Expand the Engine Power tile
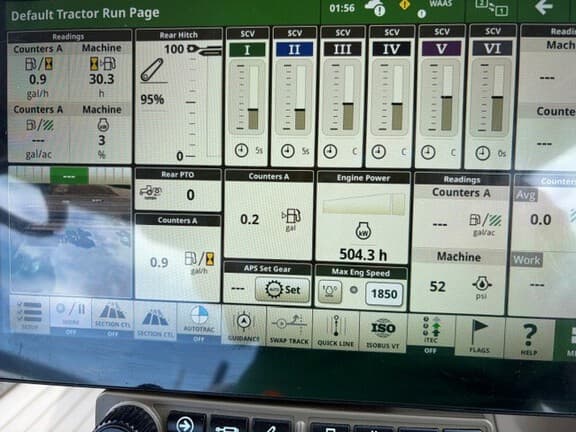 tap(363, 217)
